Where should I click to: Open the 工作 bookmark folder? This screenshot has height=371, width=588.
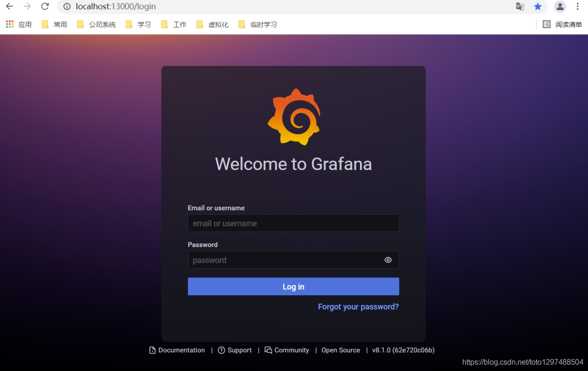(174, 25)
